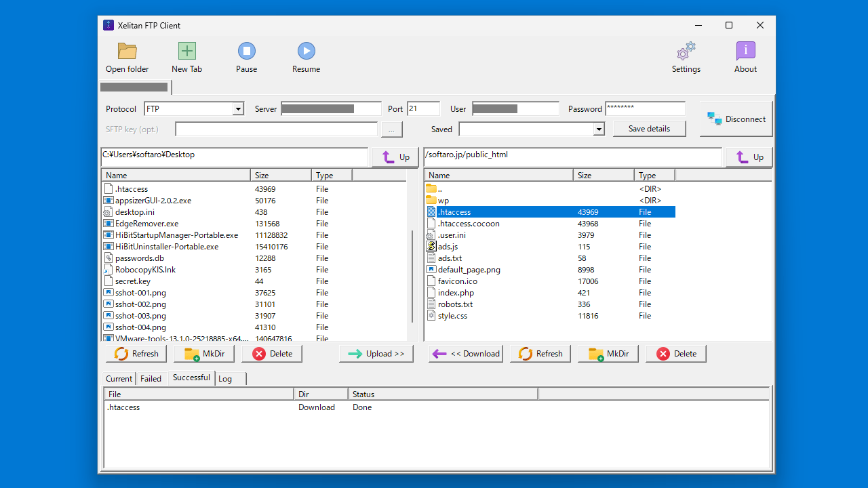The height and width of the screenshot is (488, 868).
Task: Click Save details button
Action: [x=649, y=129]
